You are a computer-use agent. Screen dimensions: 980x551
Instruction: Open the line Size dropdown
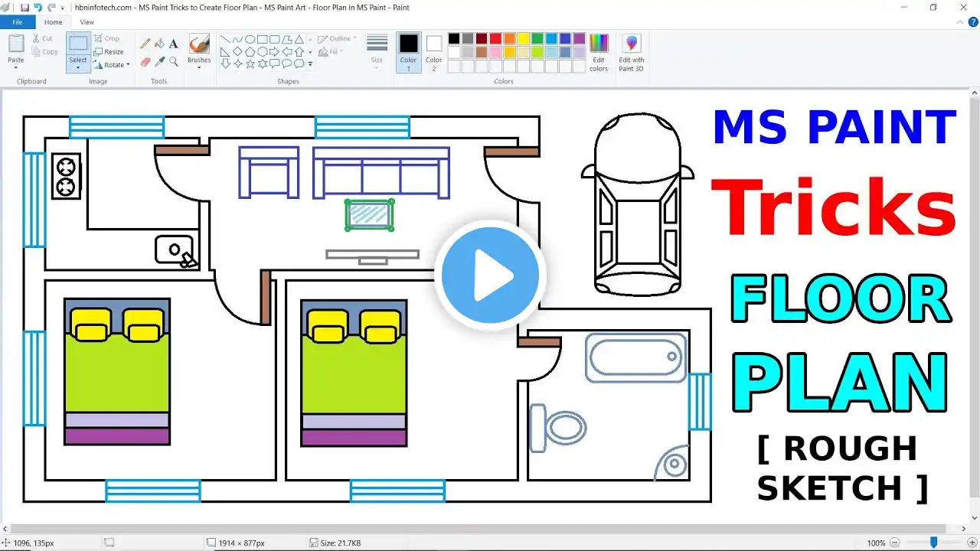[377, 53]
